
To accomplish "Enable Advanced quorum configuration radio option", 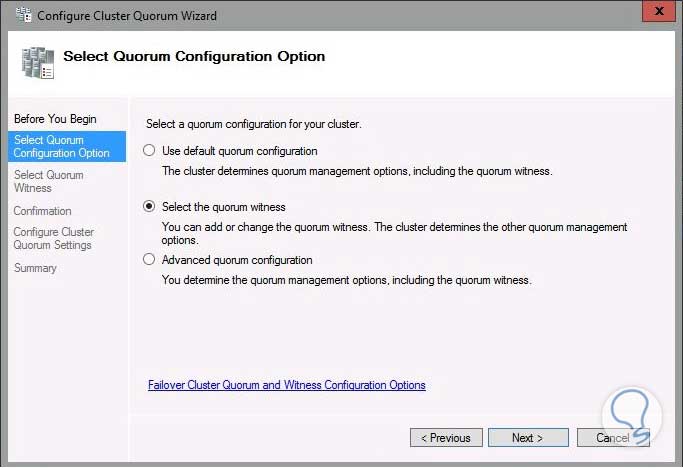I will click(150, 260).
